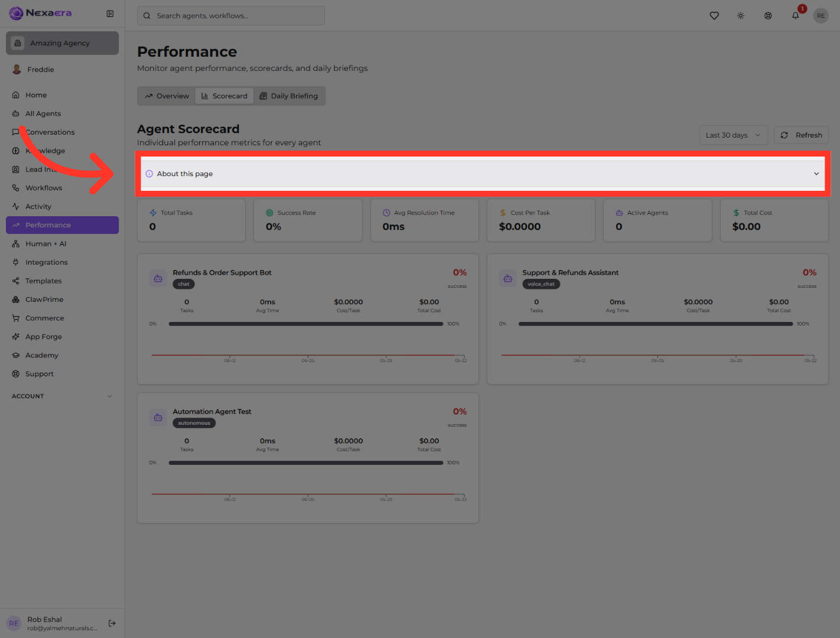
Task: Click the Total Tasks stat card
Action: pyautogui.click(x=191, y=220)
